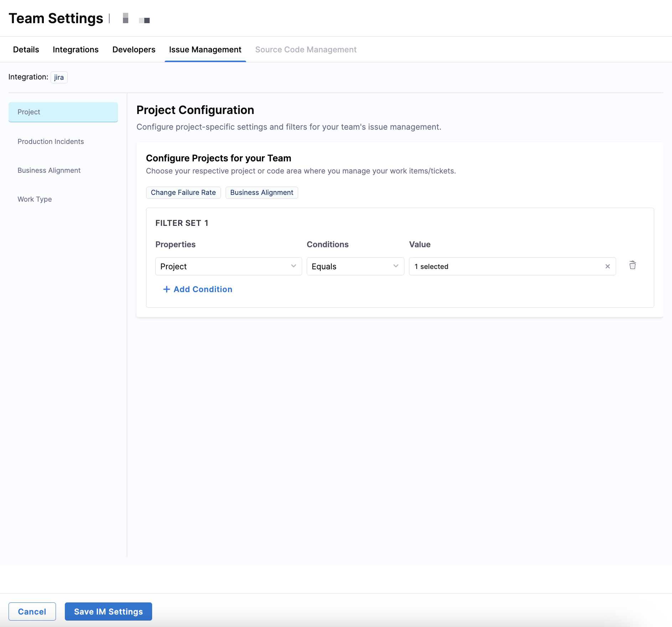The width and height of the screenshot is (672, 627).
Task: Select the Issue Management tab
Action: point(205,50)
